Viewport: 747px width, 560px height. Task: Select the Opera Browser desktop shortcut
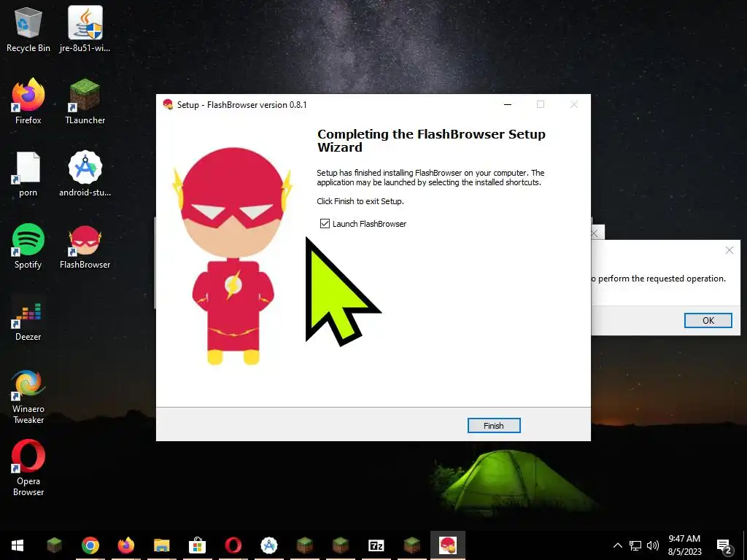[x=28, y=469]
